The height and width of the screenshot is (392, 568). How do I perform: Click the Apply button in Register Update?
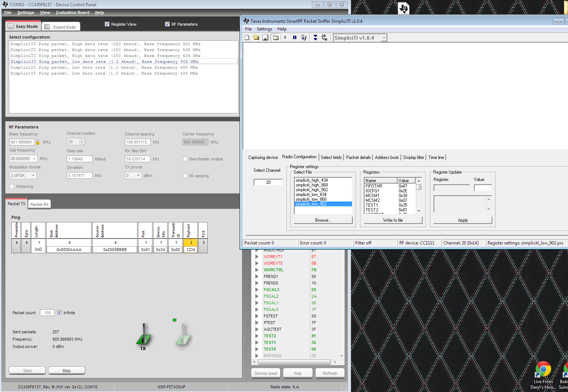coord(463,220)
